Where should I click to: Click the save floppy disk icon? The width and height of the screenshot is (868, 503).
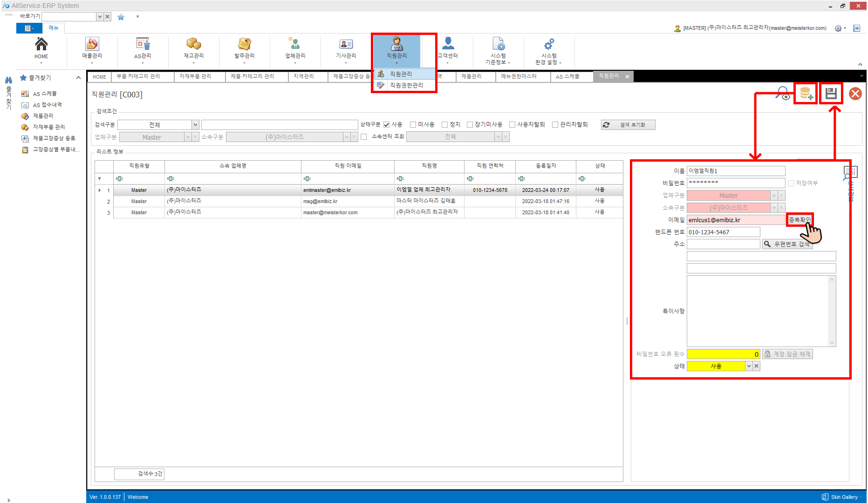tap(831, 94)
